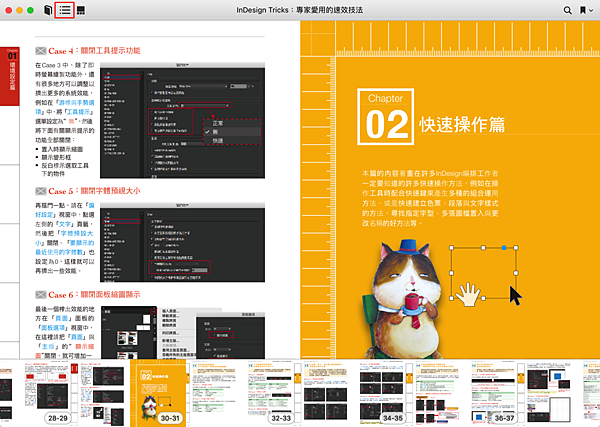The image size is (600, 427).
Task: Click the window title 'InDesign Tricks：專家愛用的速效技法'
Action: click(x=300, y=10)
